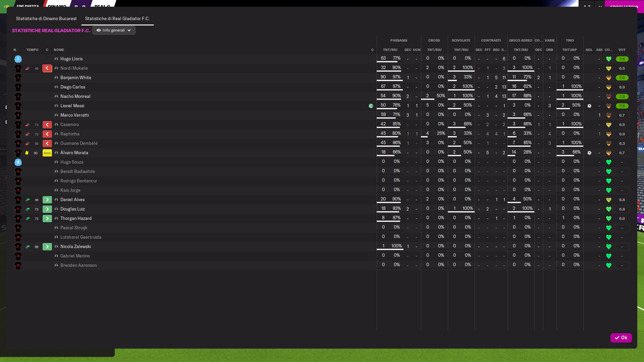Sort by the VOT rating column header

point(622,50)
